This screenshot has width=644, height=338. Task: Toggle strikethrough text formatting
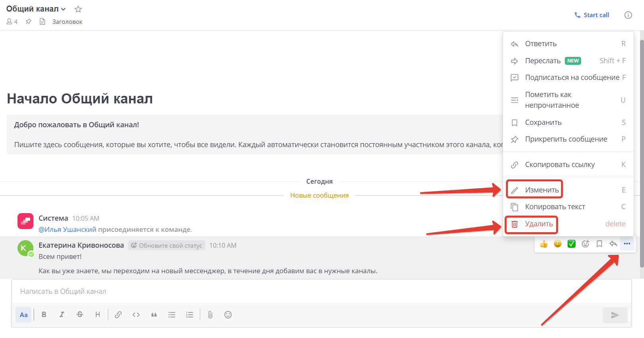coord(80,315)
